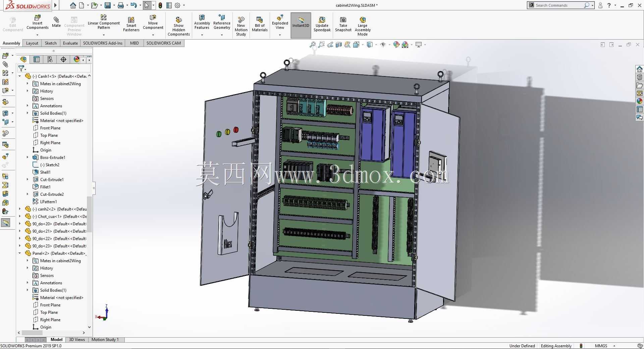Open SOLIDWORKS CAM tab
This screenshot has width=644, height=349.
click(163, 43)
